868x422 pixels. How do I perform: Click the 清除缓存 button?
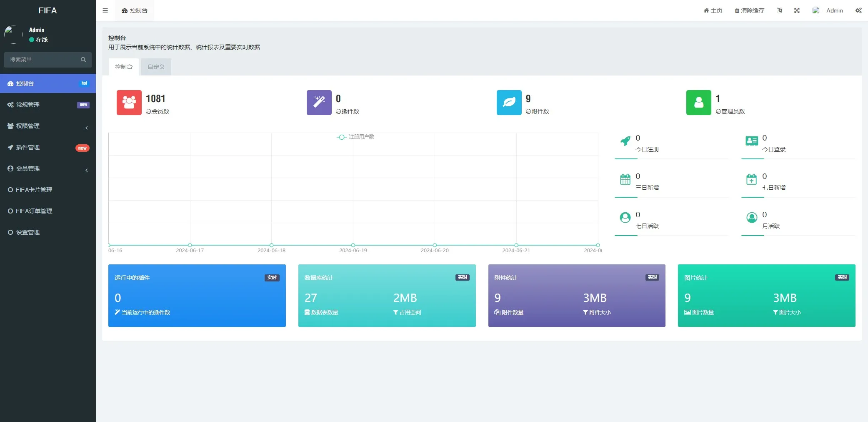(749, 10)
